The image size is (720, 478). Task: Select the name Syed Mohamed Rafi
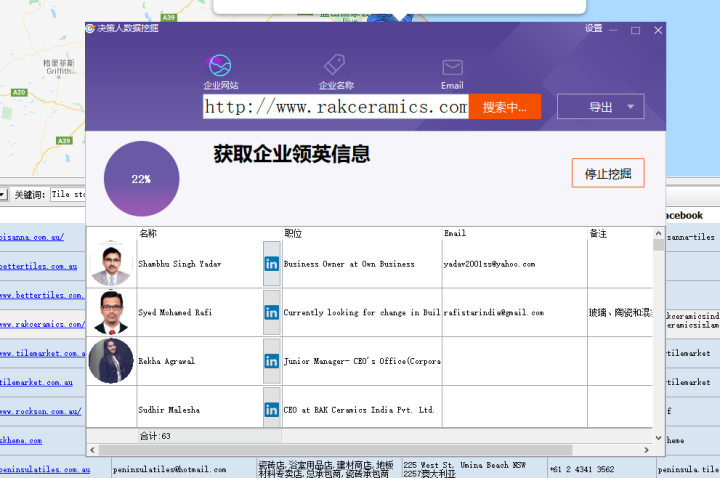(175, 313)
